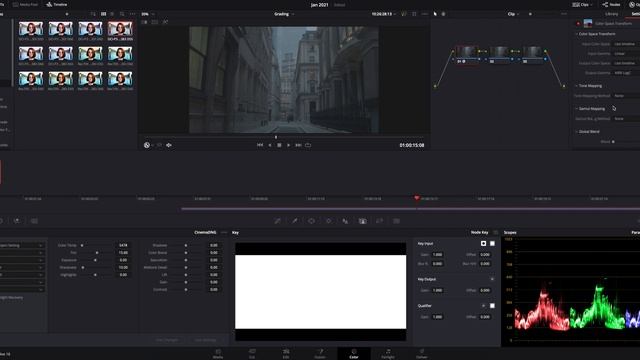Switch gallery to list view

[112, 14]
